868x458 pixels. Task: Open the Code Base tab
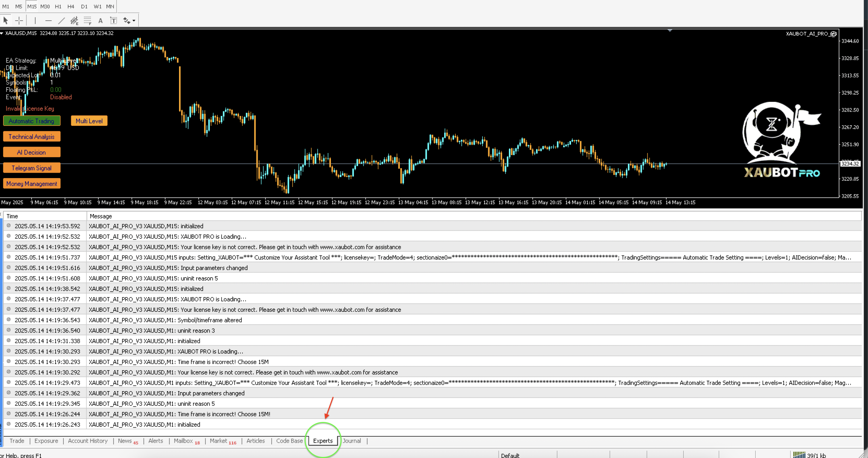(x=289, y=441)
